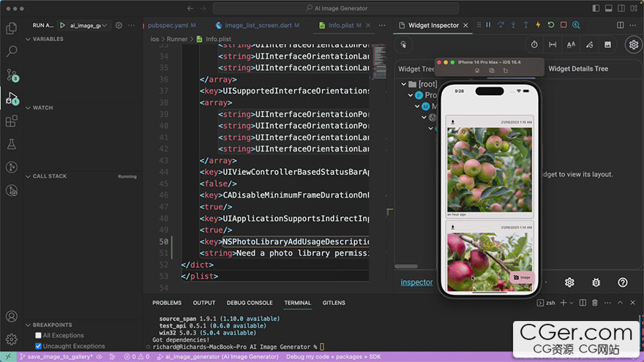Image resolution: width=644 pixels, height=362 pixels.
Task: Uncheck the Uncaught Exceptions breakpoint
Action: coord(39,346)
